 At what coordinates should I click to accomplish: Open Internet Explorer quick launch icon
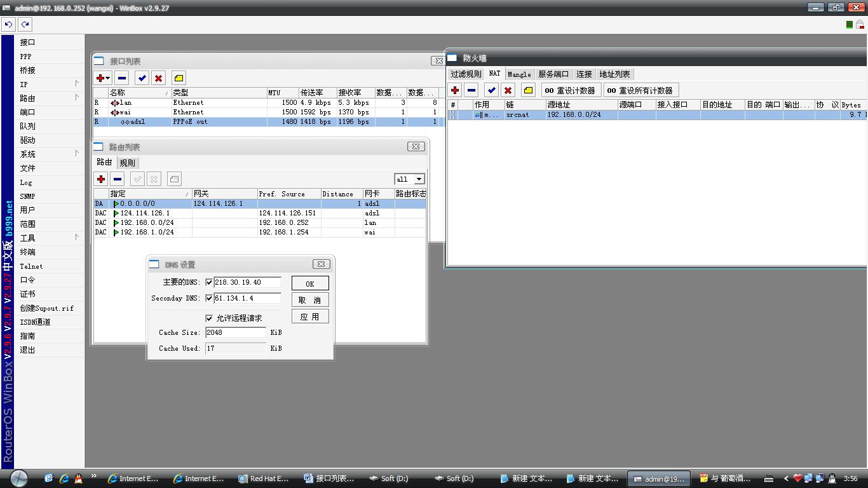(64, 478)
